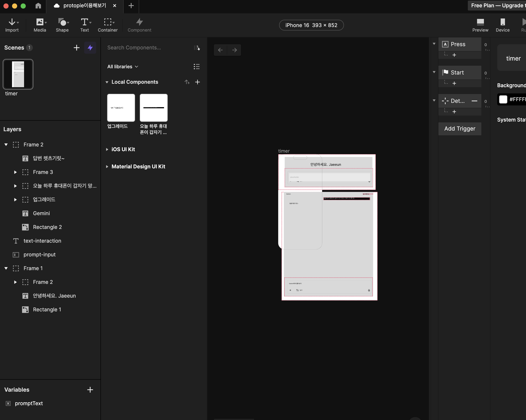526x420 pixels.
Task: Collapse the Det... trigger with minus
Action: pos(474,101)
